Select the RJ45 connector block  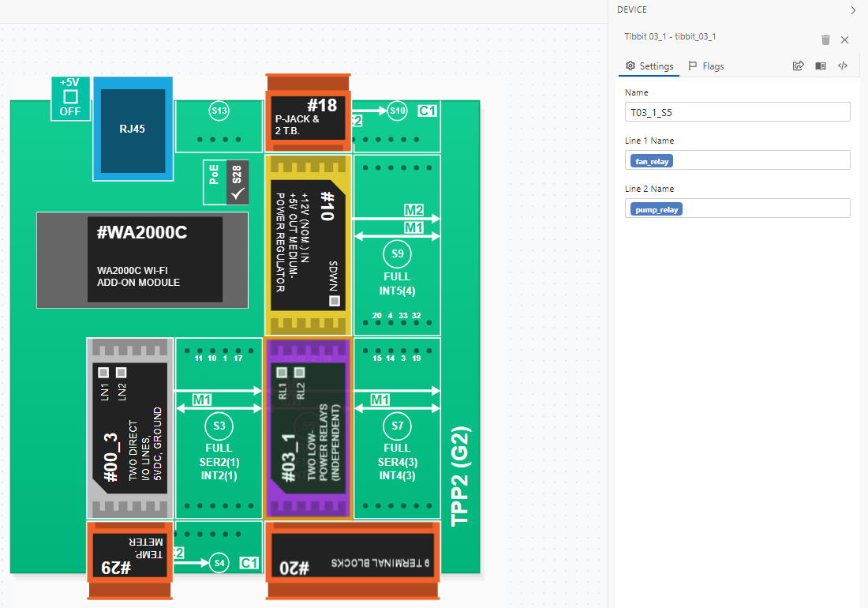coord(133,129)
